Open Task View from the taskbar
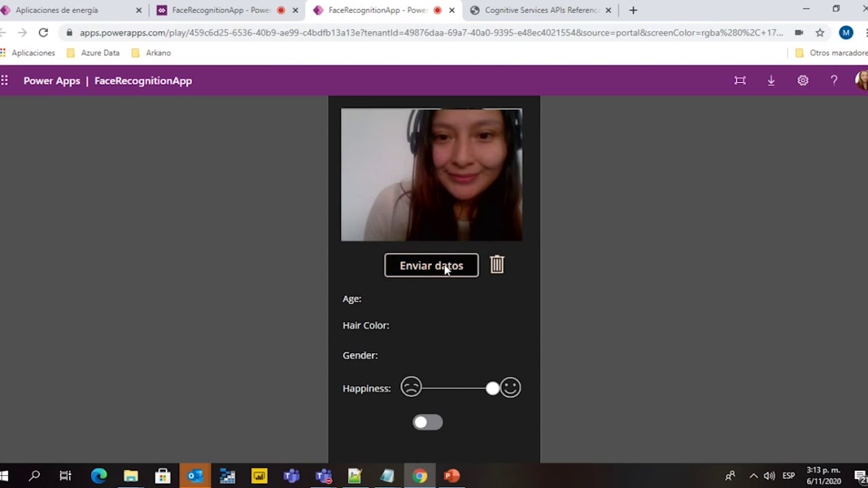The image size is (868, 488). [x=66, y=476]
